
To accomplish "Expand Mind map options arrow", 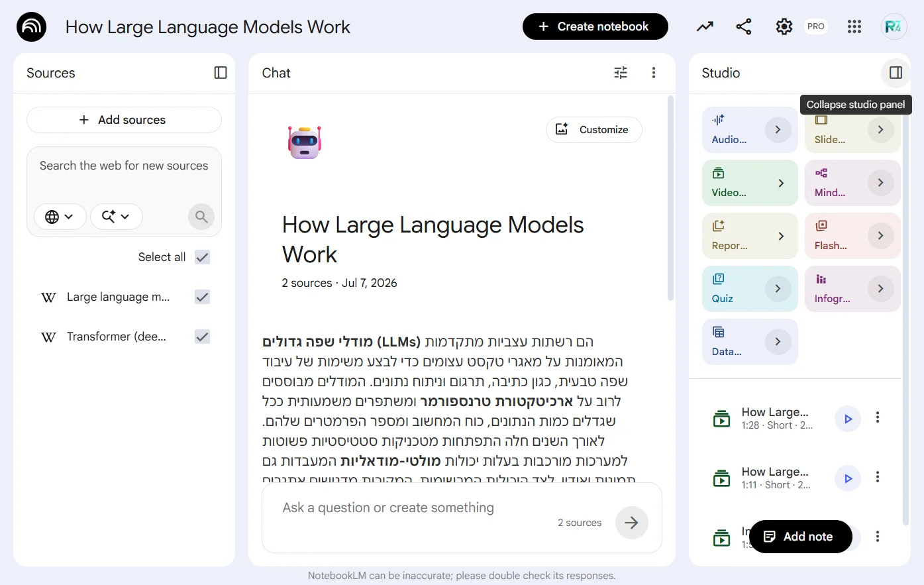I will point(881,183).
